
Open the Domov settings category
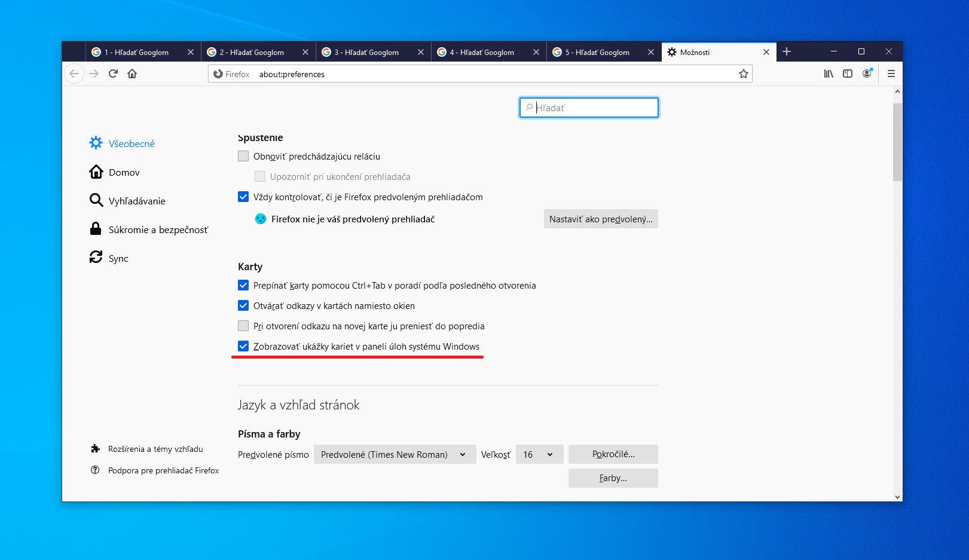coord(114,172)
